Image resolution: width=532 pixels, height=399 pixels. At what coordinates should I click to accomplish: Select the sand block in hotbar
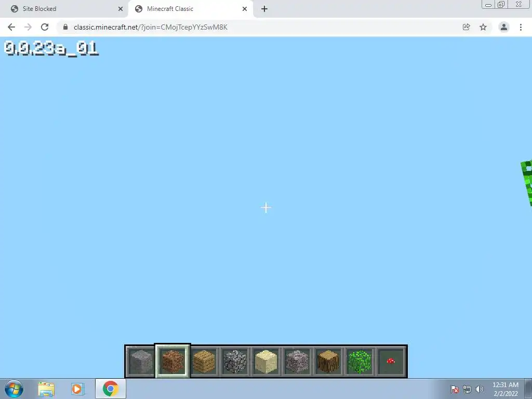coord(266,362)
